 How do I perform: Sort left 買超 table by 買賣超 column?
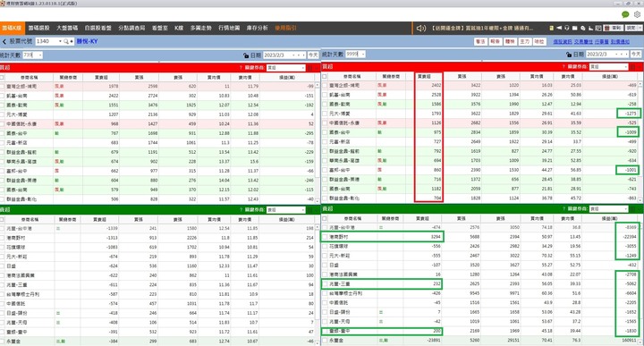[x=101, y=77]
